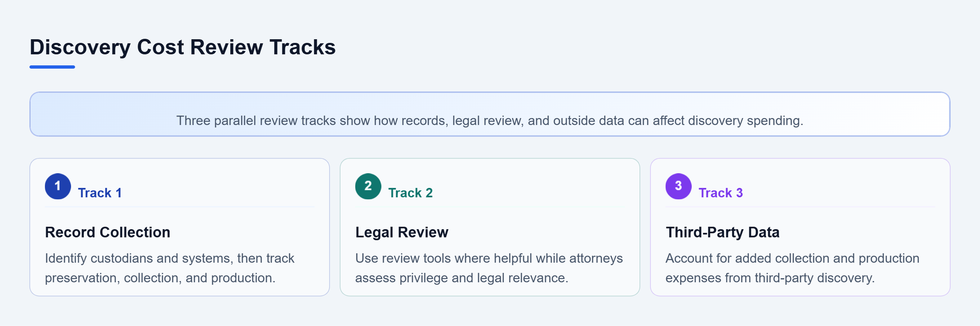This screenshot has height=326, width=980.
Task: Click the text "Account for added collection and production"
Action: (x=792, y=258)
